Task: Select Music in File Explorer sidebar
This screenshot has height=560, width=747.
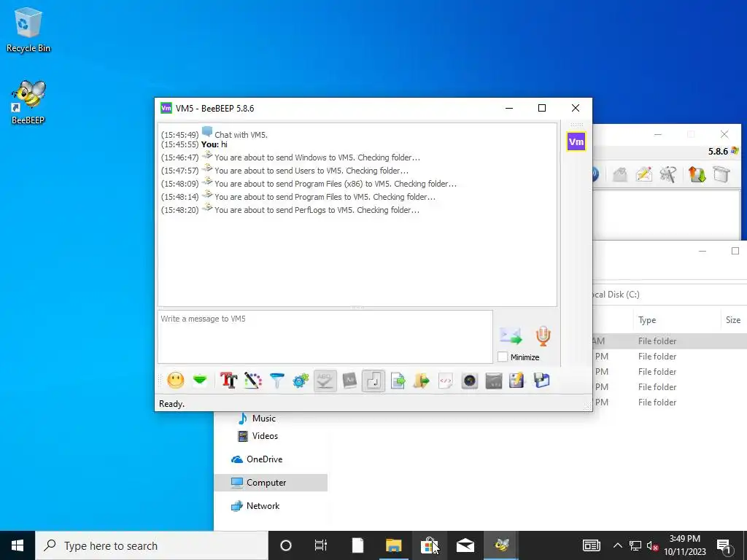Action: point(264,418)
